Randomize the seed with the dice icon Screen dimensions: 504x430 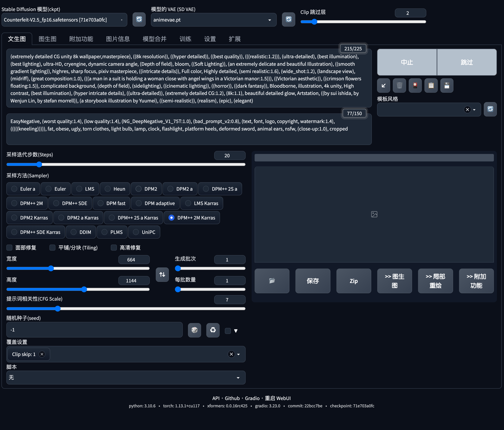[194, 330]
